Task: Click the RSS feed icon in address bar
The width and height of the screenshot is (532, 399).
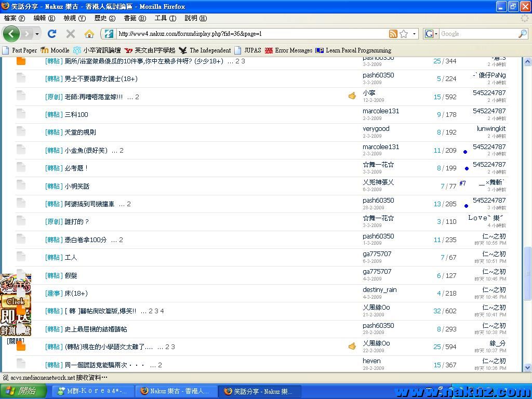Action: pos(393,34)
